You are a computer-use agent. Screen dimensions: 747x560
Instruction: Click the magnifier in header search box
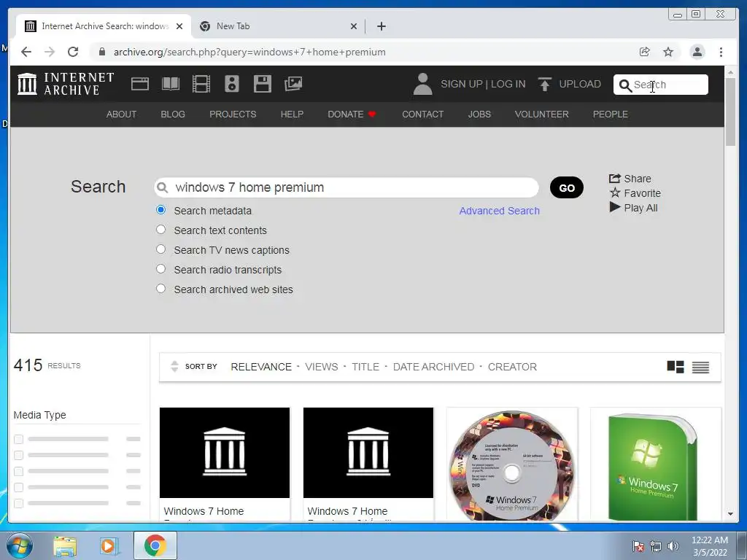point(624,85)
